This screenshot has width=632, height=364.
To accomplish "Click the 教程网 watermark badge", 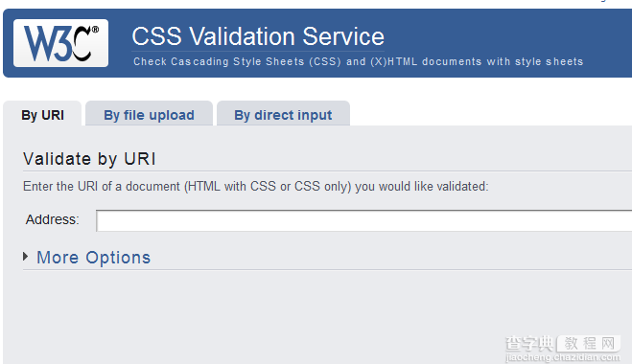I will 589,344.
